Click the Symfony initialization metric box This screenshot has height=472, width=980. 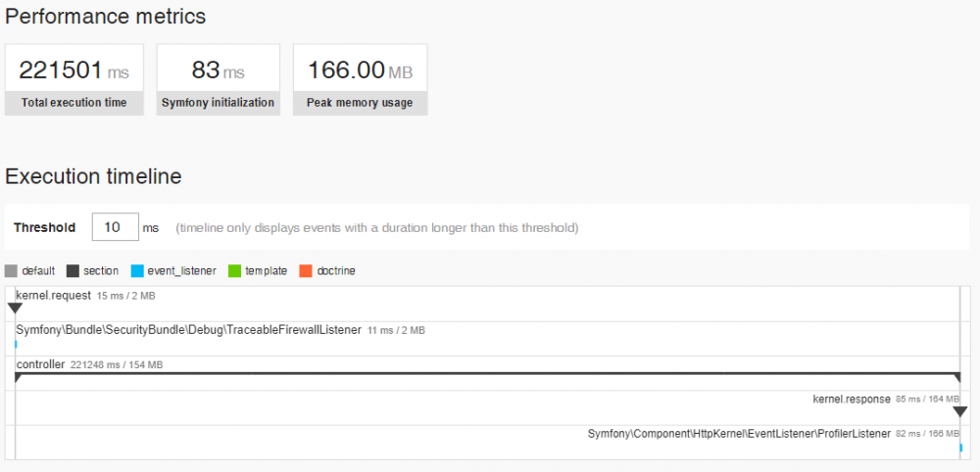[219, 79]
